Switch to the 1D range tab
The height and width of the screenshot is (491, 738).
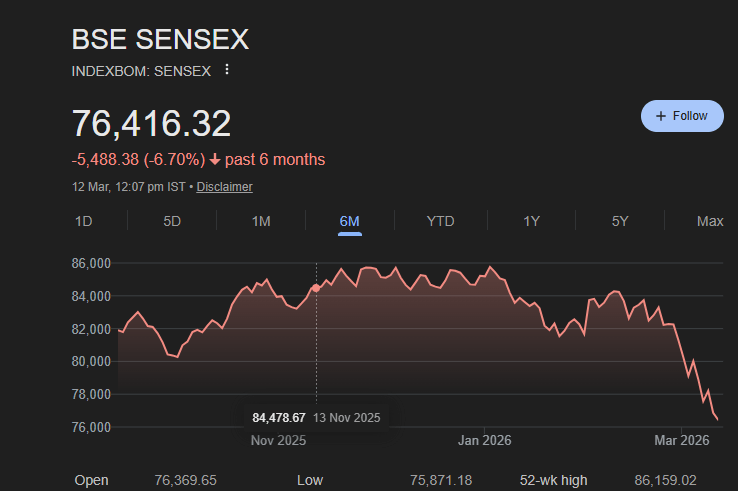point(84,221)
